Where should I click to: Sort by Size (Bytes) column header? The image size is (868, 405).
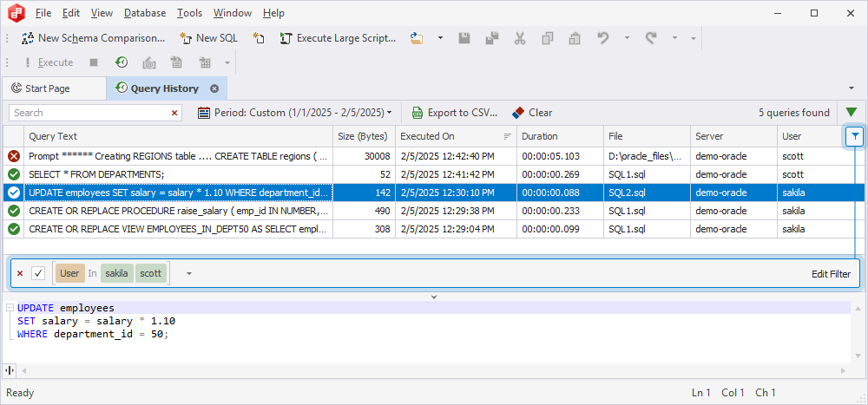click(x=364, y=136)
